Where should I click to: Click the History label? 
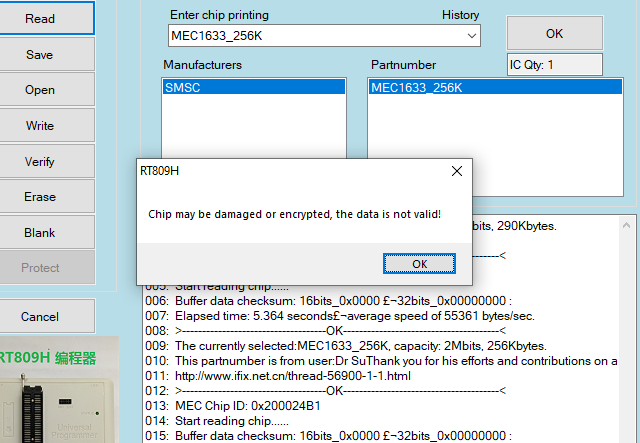coord(460,15)
